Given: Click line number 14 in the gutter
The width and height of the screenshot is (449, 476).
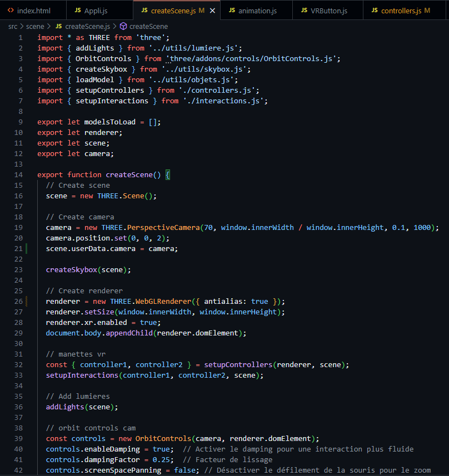Looking at the screenshot, I should point(19,174).
